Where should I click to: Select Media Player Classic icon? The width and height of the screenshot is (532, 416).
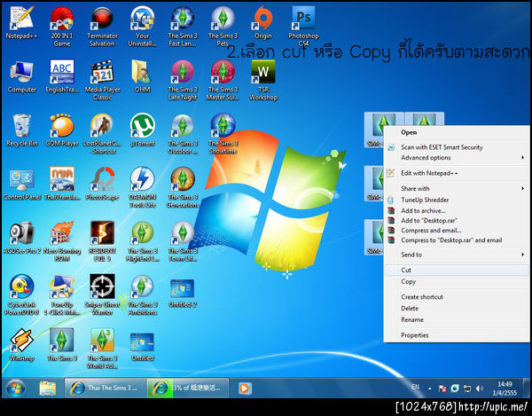pos(102,81)
